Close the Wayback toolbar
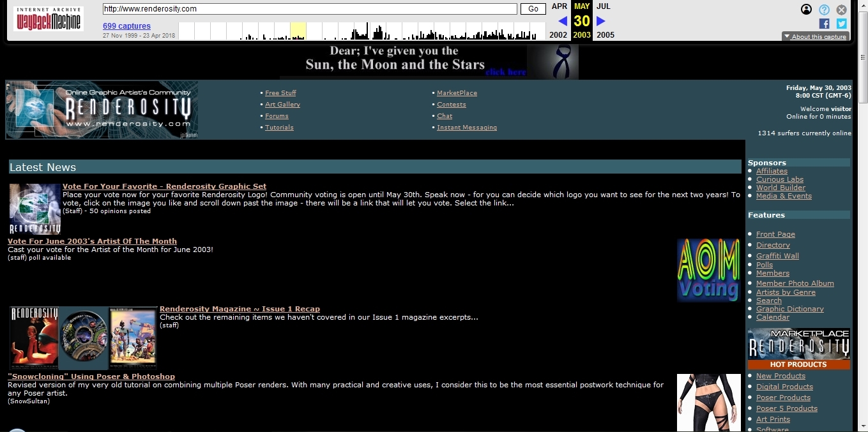868x432 pixels. [x=842, y=10]
